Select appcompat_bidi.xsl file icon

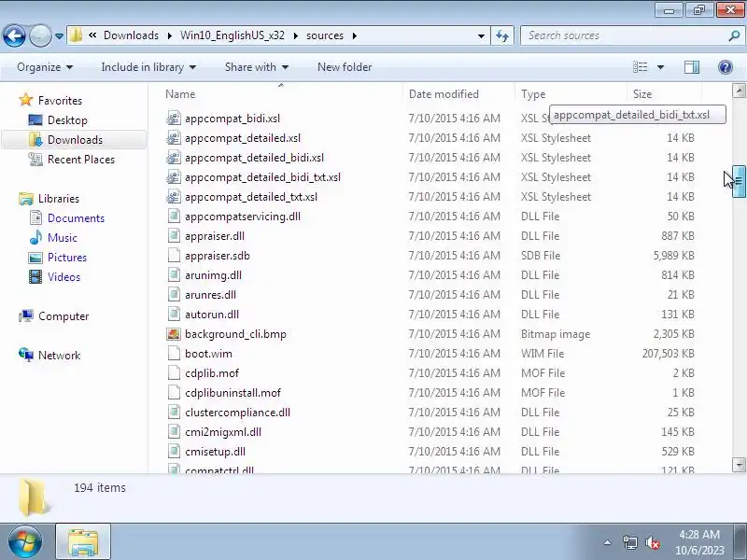coord(174,119)
